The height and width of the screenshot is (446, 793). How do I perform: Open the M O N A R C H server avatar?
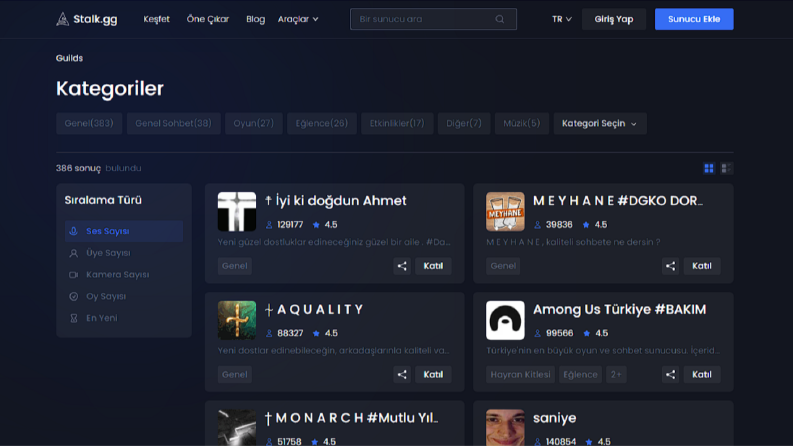pyautogui.click(x=237, y=428)
